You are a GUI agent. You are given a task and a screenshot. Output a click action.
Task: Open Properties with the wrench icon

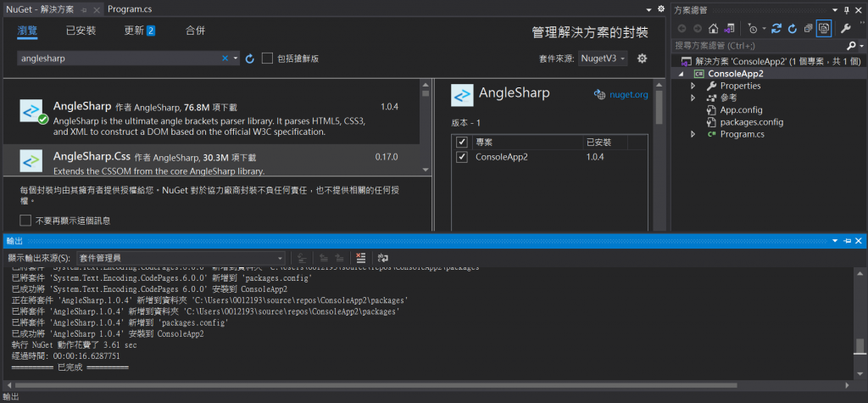coord(845,28)
